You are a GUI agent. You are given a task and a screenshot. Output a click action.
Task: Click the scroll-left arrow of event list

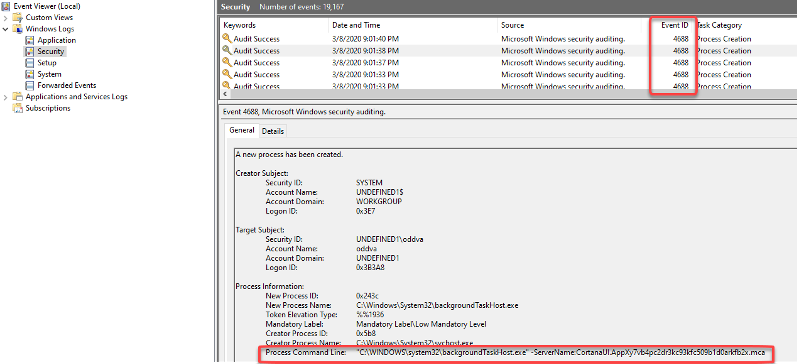(x=225, y=95)
